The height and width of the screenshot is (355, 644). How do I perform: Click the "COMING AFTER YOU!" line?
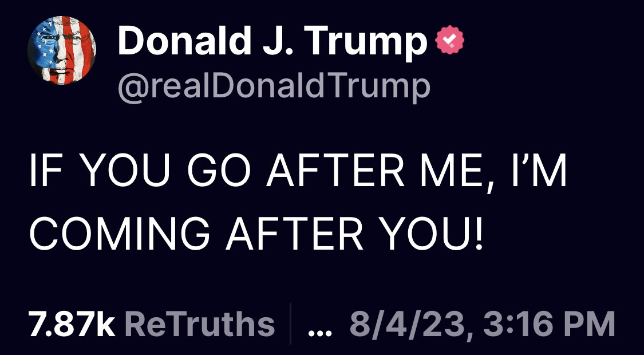coord(256,232)
